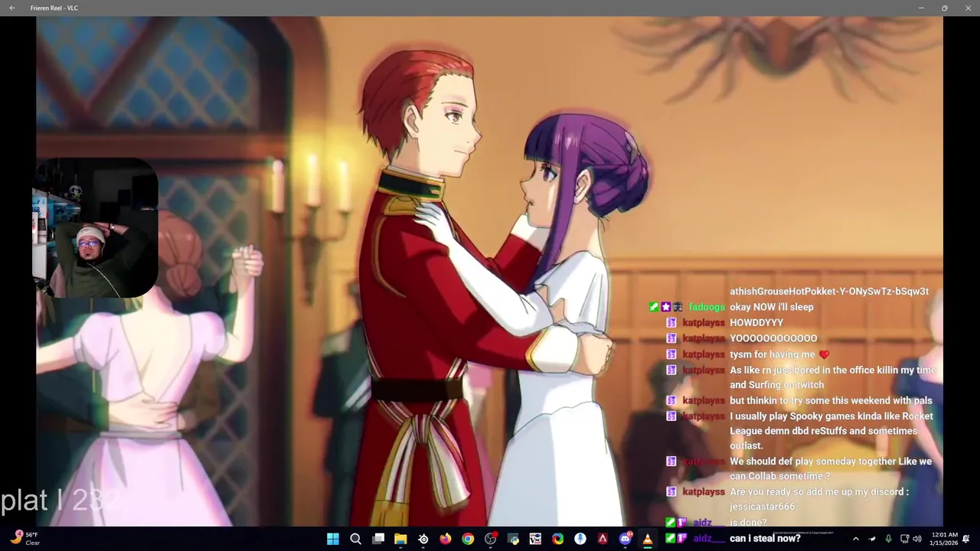The image size is (980, 551).
Task: Click message 'I usually play Spooky games'
Action: [831, 431]
